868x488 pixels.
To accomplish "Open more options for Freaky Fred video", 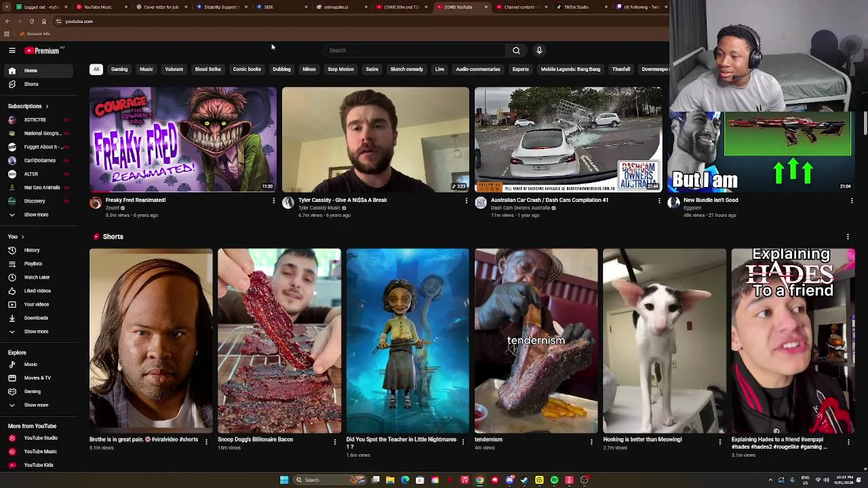I will (x=274, y=201).
